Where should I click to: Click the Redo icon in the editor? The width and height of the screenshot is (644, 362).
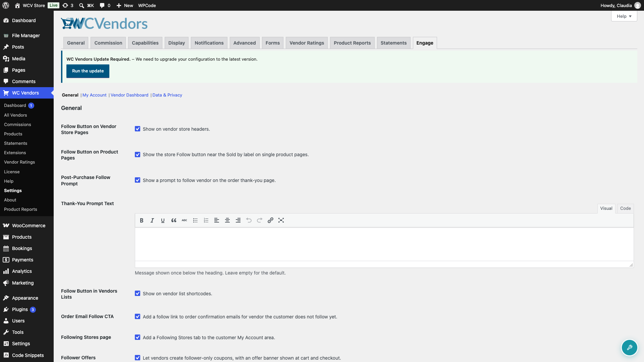pyautogui.click(x=260, y=221)
